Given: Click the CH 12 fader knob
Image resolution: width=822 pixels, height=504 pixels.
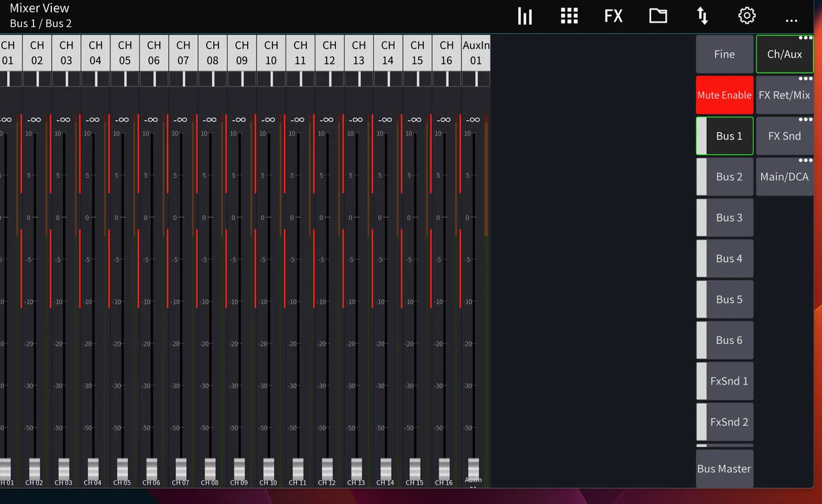Looking at the screenshot, I should pos(327,469).
